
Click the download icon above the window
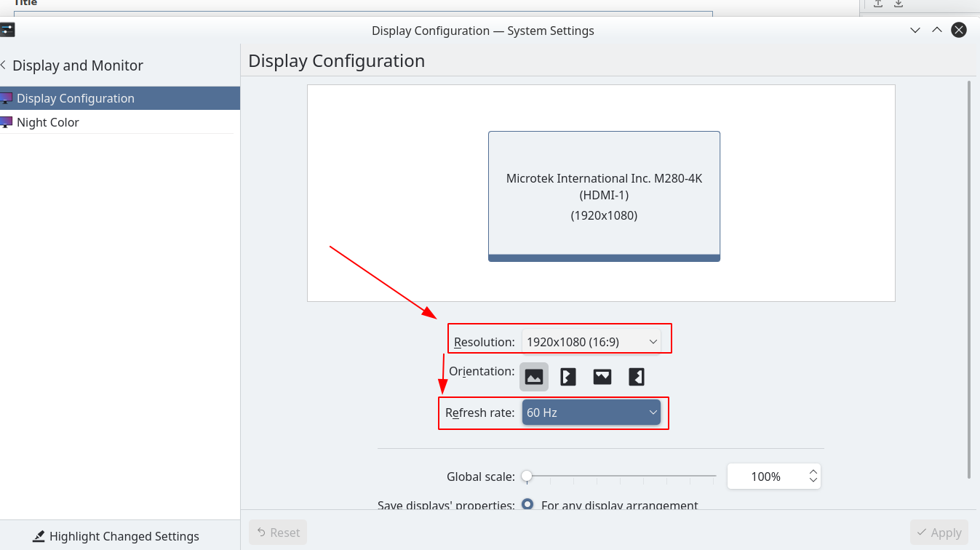(899, 4)
